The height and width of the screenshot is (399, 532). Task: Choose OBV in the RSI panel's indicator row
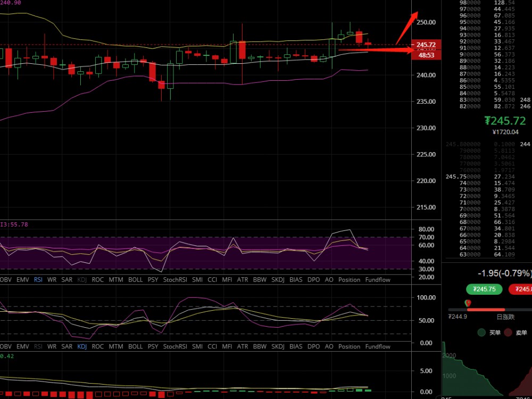6,279
